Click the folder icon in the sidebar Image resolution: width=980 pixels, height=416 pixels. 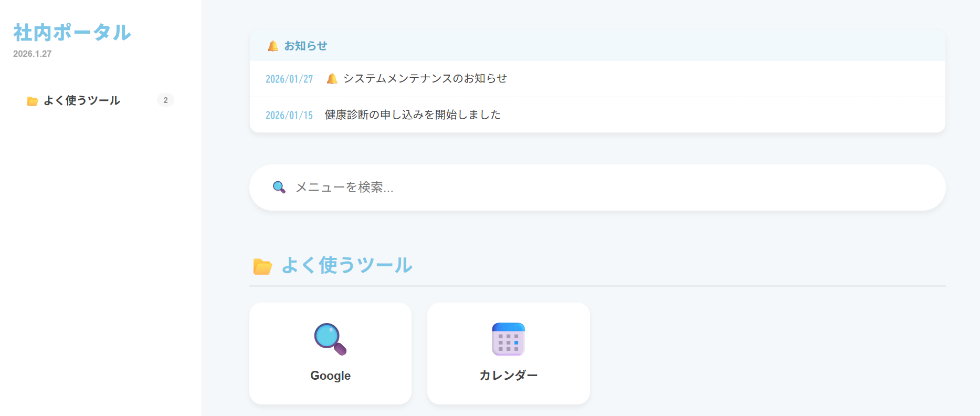[33, 101]
